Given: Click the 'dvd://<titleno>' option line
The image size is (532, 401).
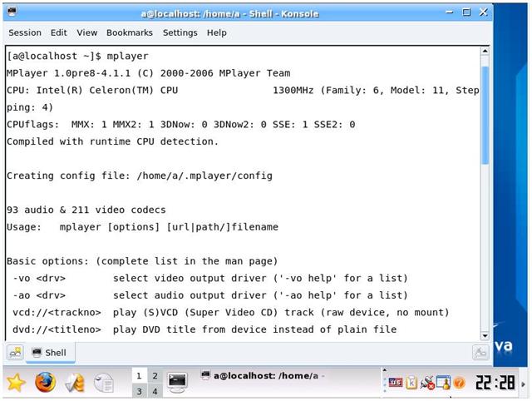Looking at the screenshot, I should click(204, 329).
